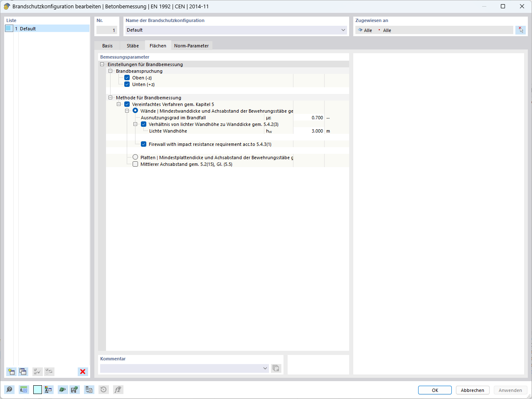Switch to the Stäbe tab
Viewport: 532px width, 399px height.
pos(133,46)
